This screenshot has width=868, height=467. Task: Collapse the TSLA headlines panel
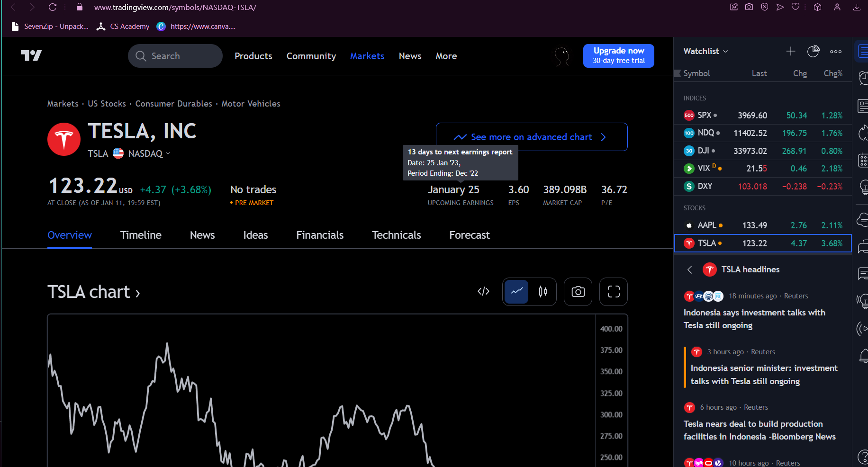(x=689, y=269)
